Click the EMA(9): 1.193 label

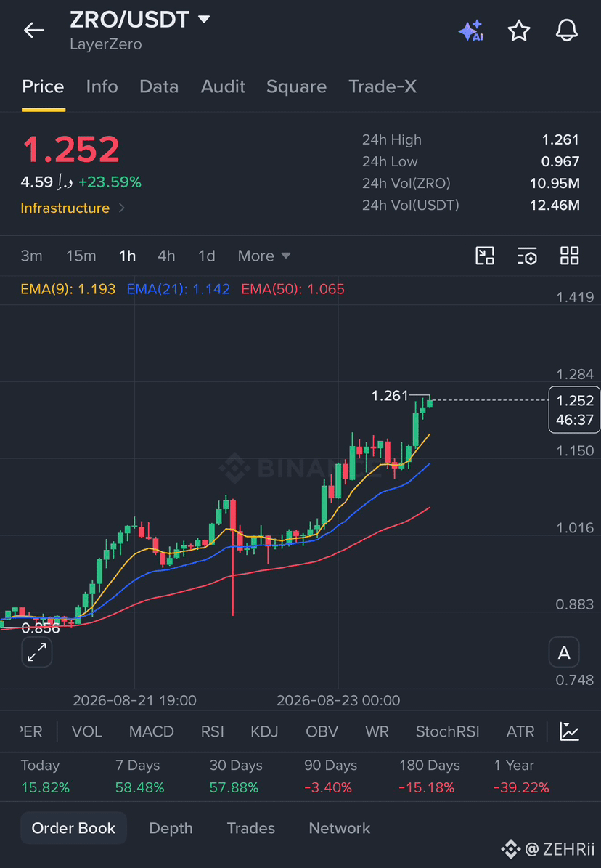68,289
